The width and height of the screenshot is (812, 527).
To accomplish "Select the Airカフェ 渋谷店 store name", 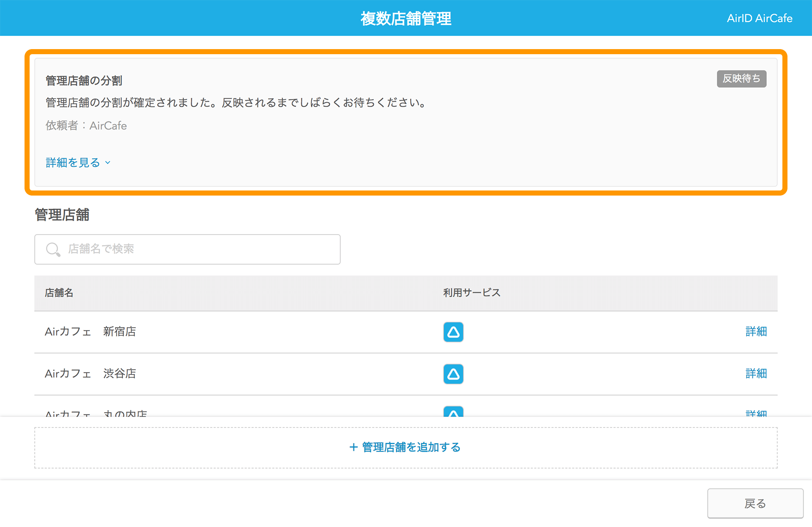I will 91,373.
